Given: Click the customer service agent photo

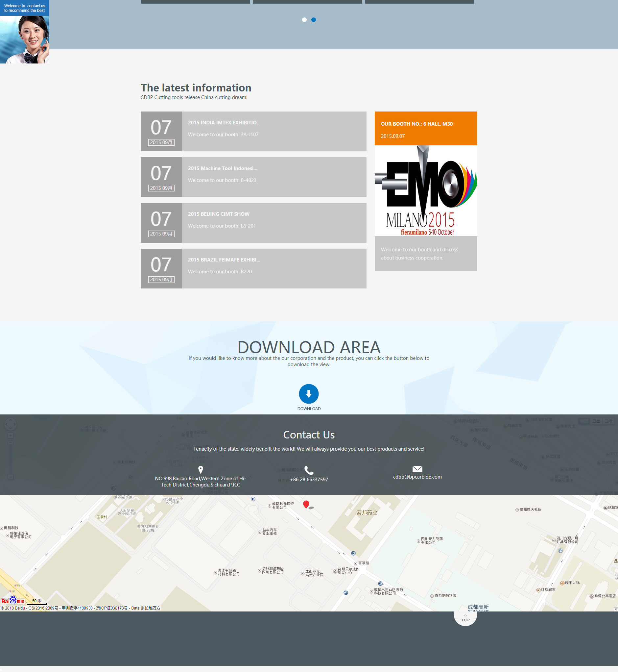Looking at the screenshot, I should 25,39.
